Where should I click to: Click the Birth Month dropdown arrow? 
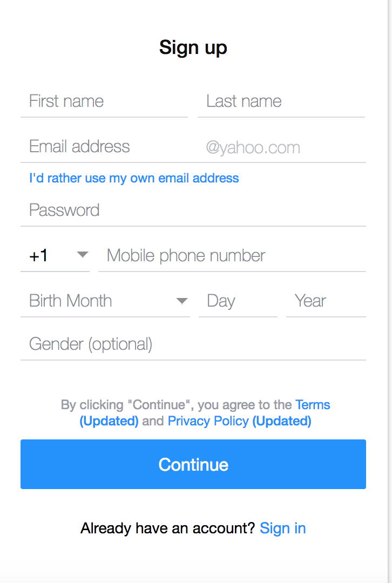182,301
